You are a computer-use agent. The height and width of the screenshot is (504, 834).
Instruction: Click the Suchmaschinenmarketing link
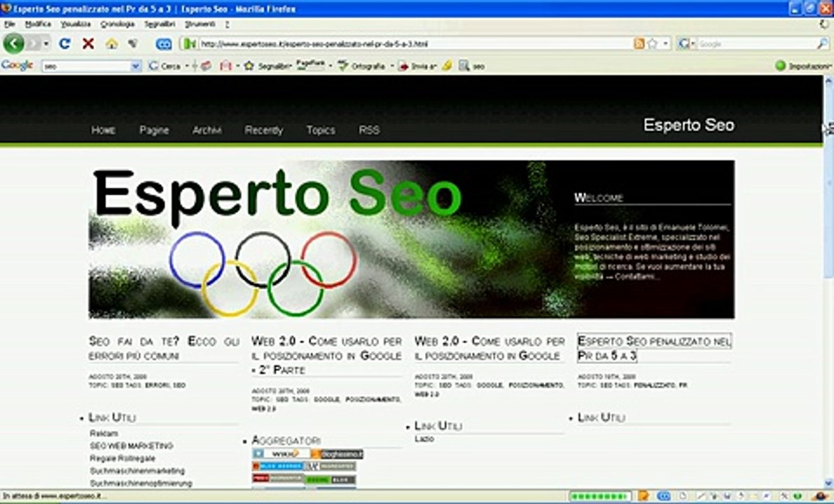point(137,470)
